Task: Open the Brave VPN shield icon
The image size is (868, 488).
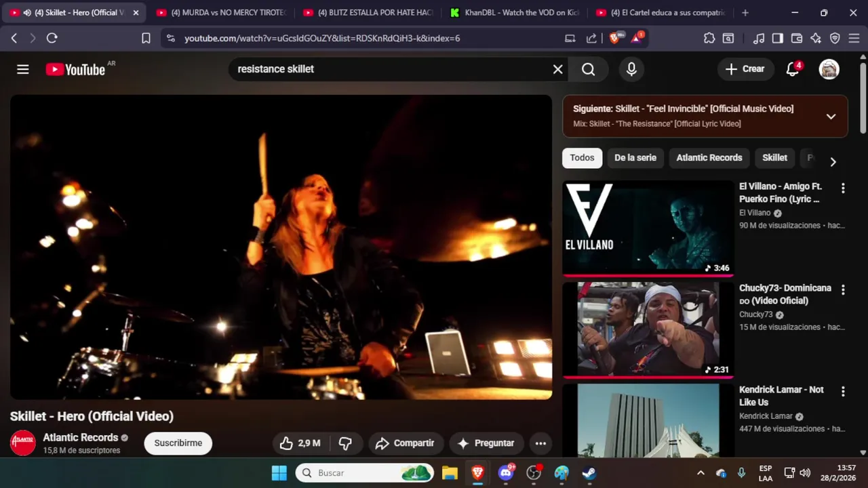Action: [x=835, y=39]
